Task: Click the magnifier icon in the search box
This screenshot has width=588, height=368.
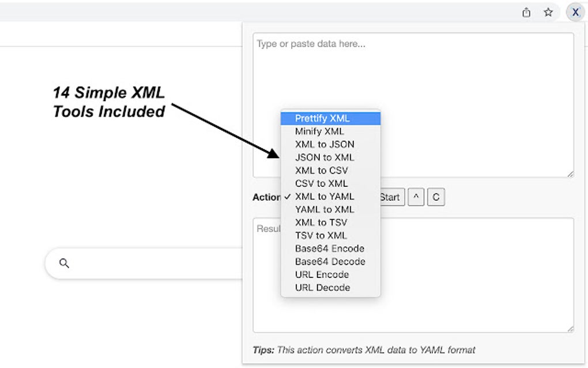Action: tap(64, 264)
